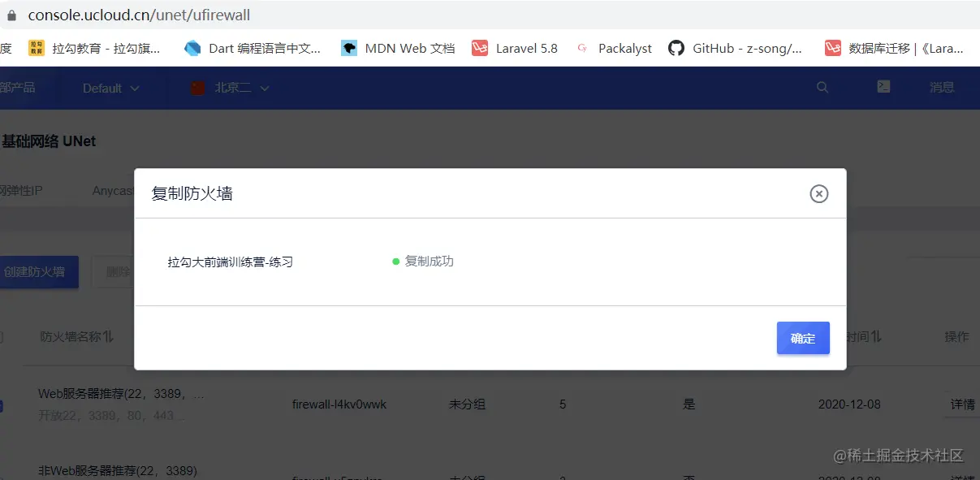Click the console.ucloud.cn address bar
Screen dimensions: 980x480
pos(487,15)
